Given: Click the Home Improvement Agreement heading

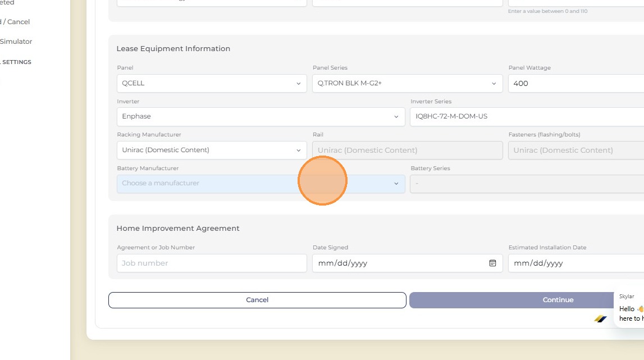Looking at the screenshot, I should (x=178, y=228).
